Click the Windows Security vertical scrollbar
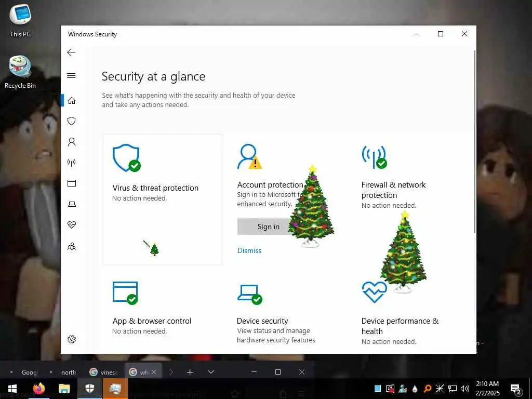The width and height of the screenshot is (532, 399). point(475,141)
